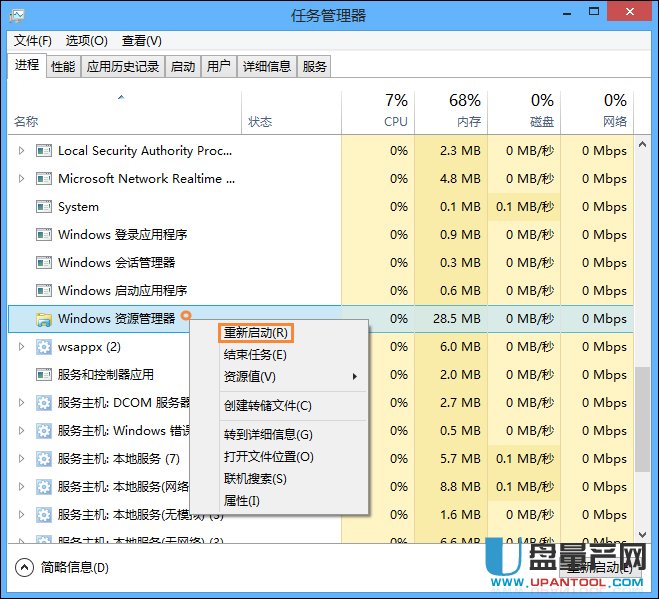659x599 pixels.
Task: Click the scrollbar up arrow
Action: [x=642, y=145]
